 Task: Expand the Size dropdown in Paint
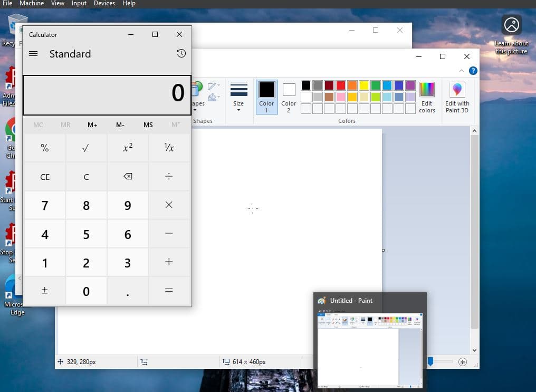[238, 97]
